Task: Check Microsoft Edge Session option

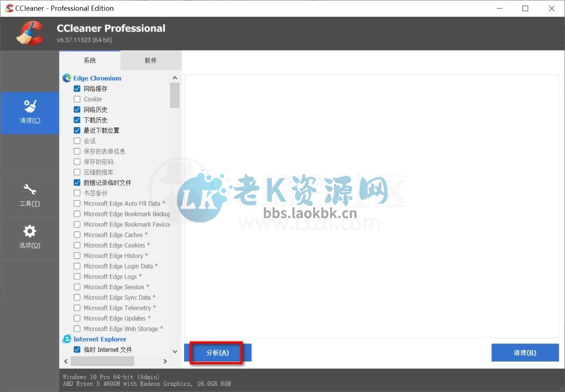Action: pos(77,287)
